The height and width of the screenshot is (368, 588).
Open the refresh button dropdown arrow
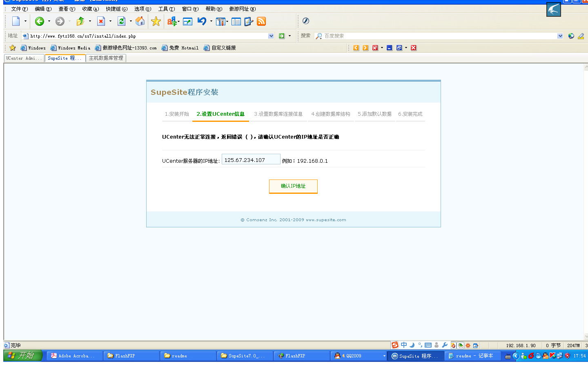pyautogui.click(x=131, y=21)
